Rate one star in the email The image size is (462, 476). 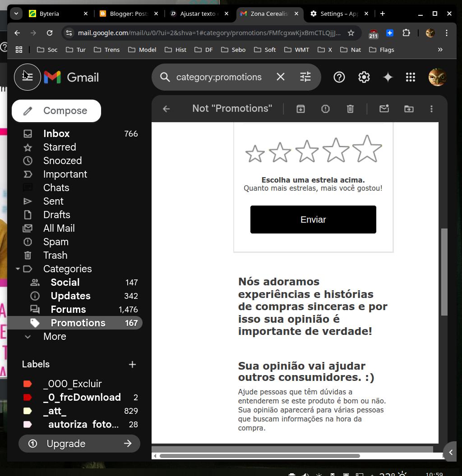tap(255, 154)
